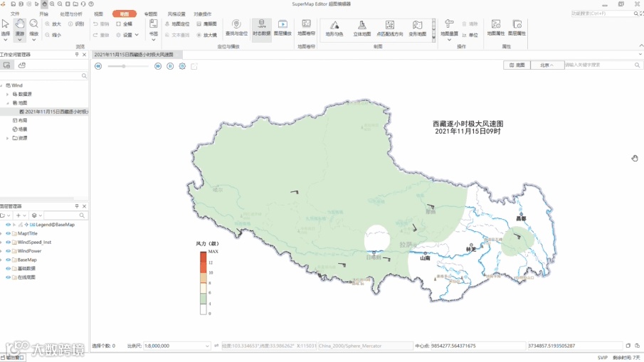Choose the 缩放 zoom magnifier tool

[x=33, y=28]
